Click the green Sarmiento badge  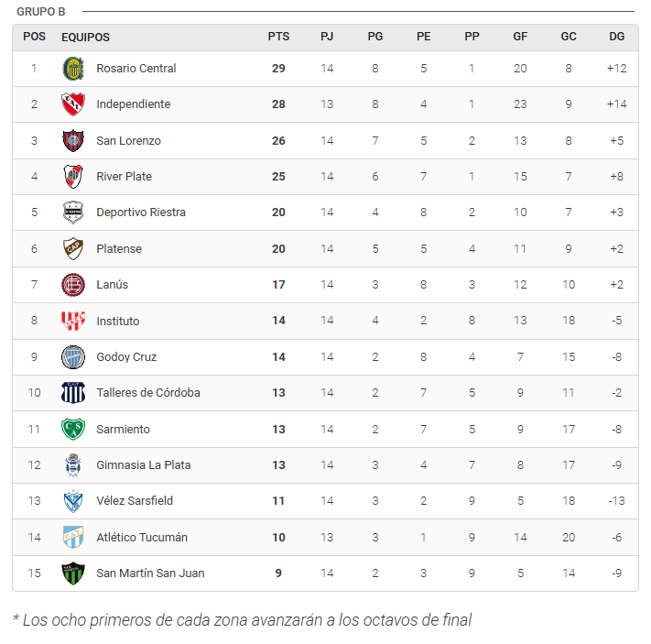tap(72, 429)
